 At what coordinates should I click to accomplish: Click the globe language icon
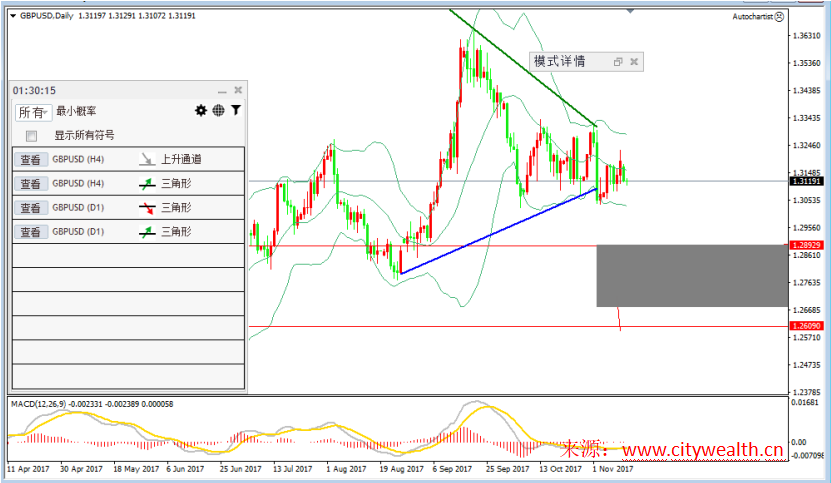(218, 110)
